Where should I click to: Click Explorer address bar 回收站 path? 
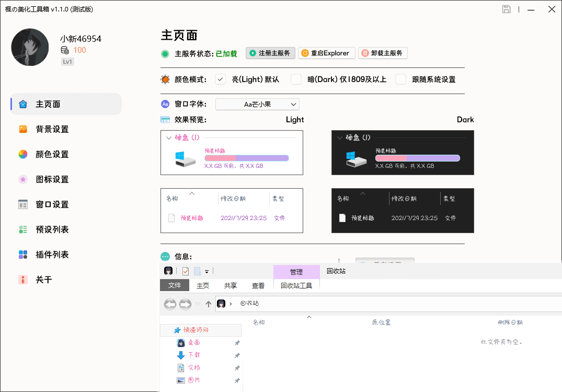pyautogui.click(x=249, y=303)
